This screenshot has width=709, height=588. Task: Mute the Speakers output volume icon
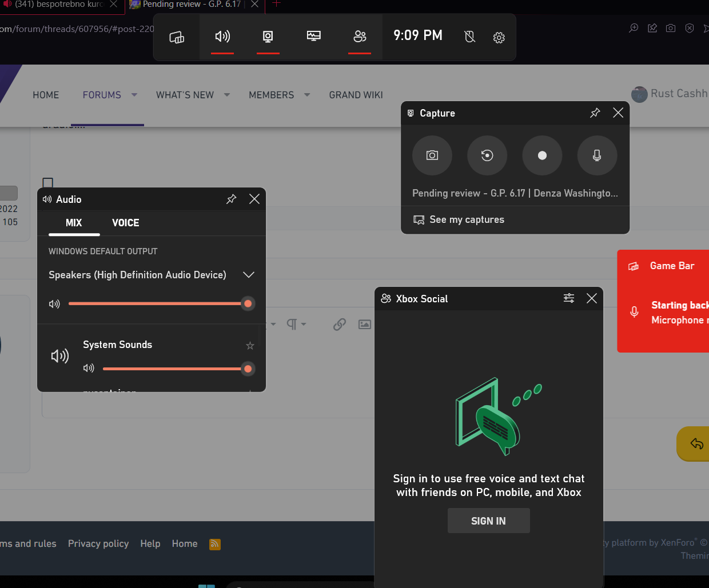(x=54, y=304)
